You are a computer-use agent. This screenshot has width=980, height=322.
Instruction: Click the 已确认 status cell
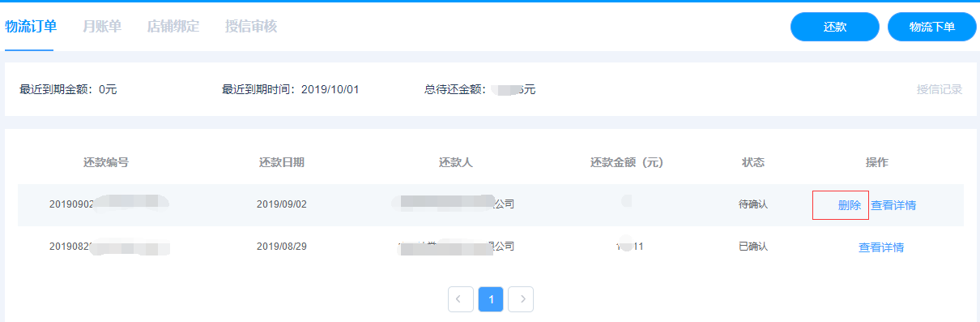point(753,246)
